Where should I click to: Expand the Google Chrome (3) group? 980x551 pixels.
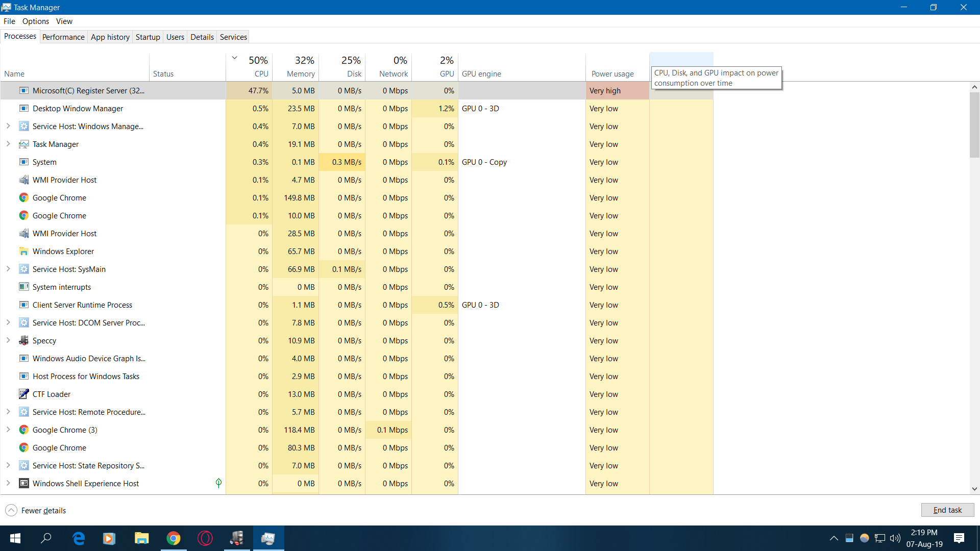(x=8, y=430)
